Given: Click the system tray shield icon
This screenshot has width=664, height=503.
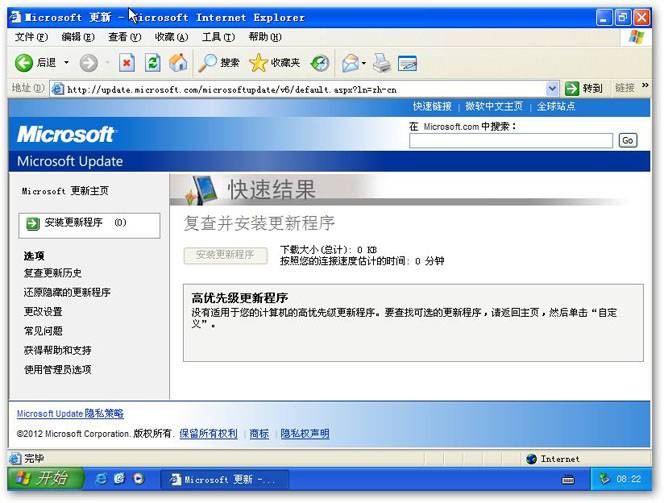Looking at the screenshot, I should coord(604,479).
